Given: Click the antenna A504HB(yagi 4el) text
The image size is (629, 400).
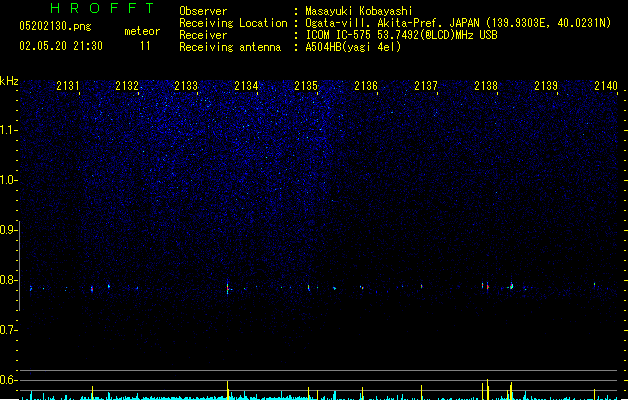Looking at the screenshot, I should [x=353, y=47].
